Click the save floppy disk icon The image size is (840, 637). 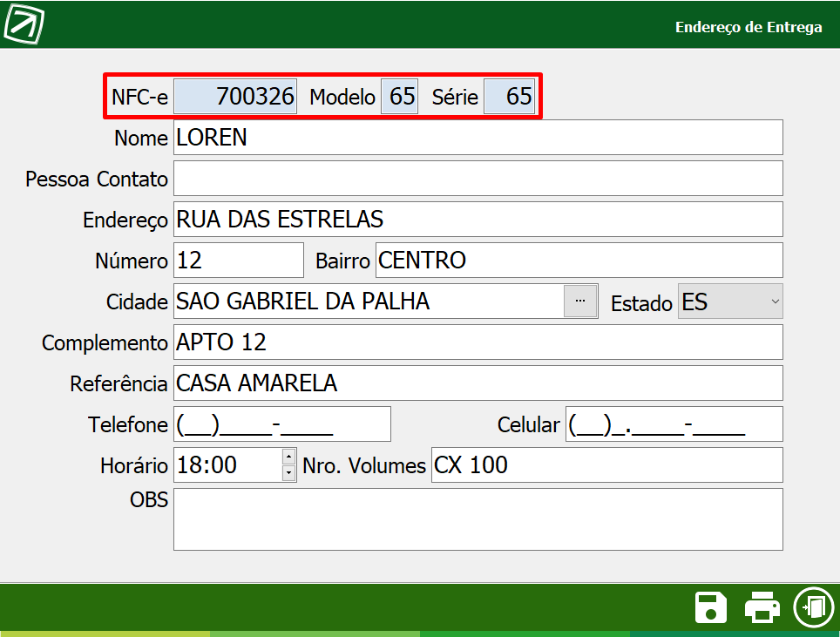click(x=710, y=607)
